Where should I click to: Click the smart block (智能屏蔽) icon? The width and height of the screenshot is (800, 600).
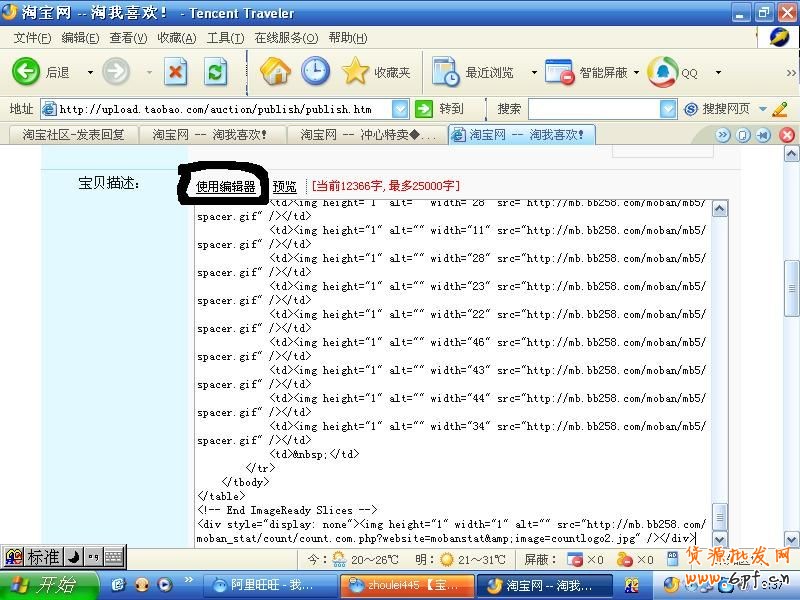coord(559,72)
